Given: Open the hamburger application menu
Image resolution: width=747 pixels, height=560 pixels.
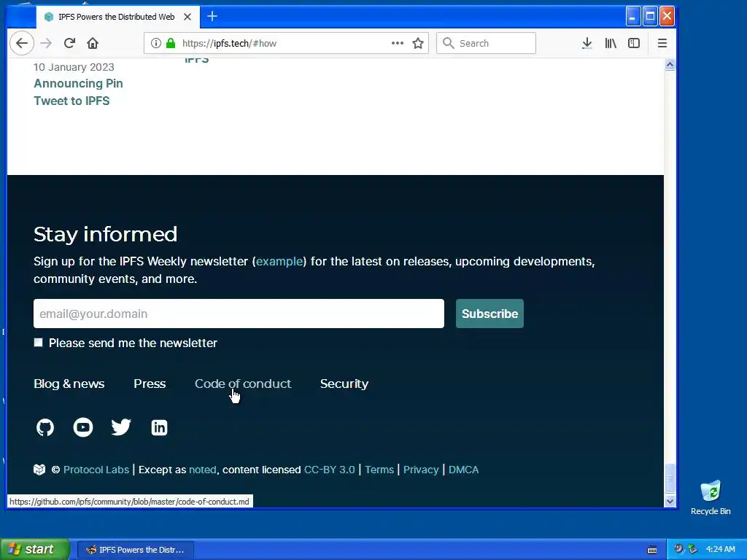Looking at the screenshot, I should coord(662,43).
